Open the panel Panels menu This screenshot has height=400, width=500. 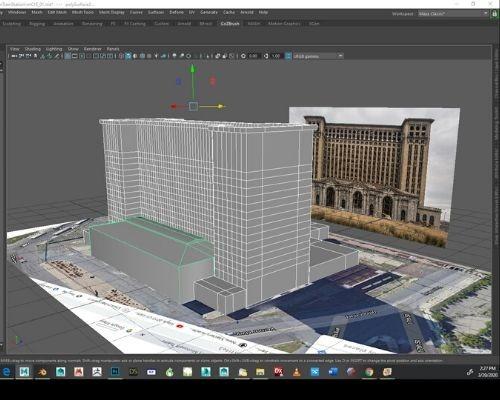tap(113, 49)
